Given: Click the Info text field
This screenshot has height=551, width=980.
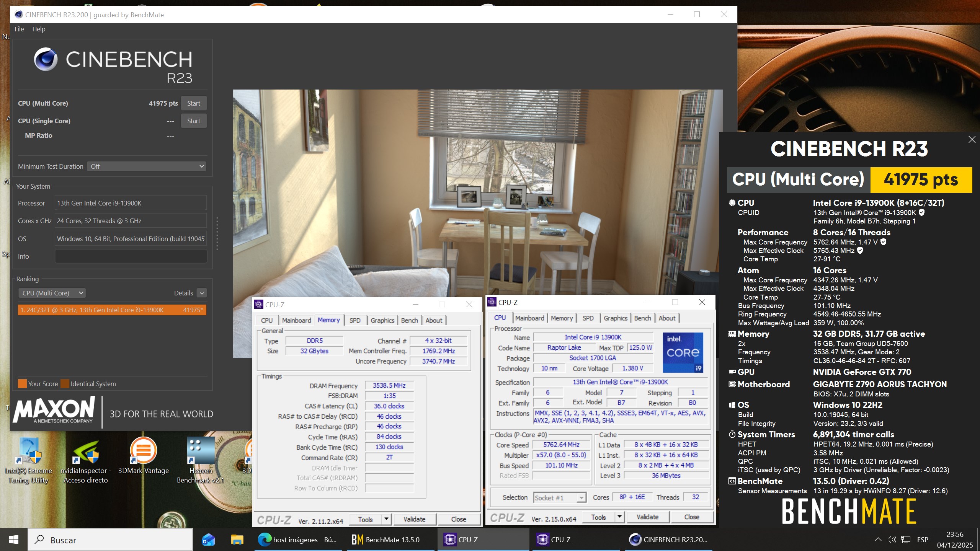Looking at the screenshot, I should coord(131,256).
